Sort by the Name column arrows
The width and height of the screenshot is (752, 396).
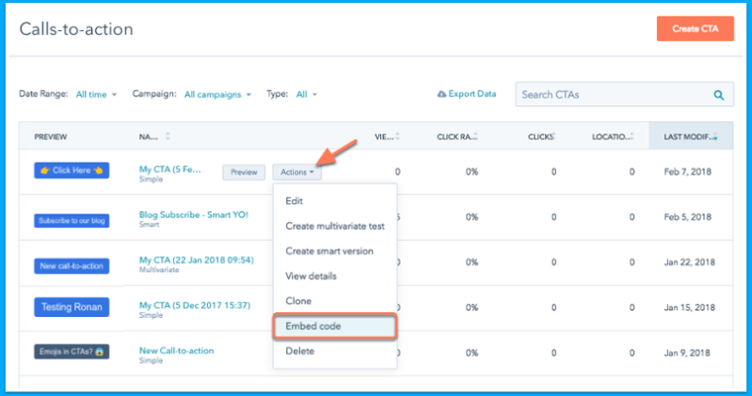pyautogui.click(x=167, y=137)
